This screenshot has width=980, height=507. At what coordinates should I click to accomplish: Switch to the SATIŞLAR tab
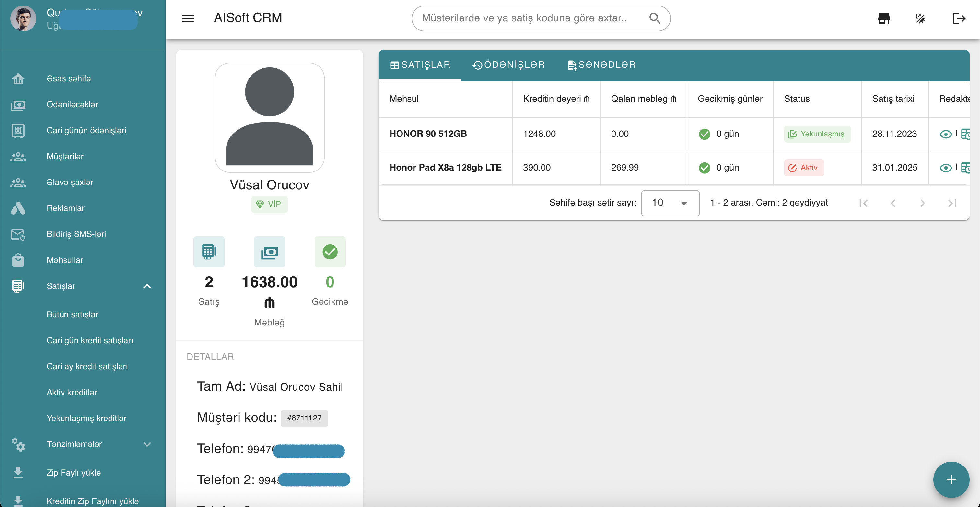pos(420,65)
